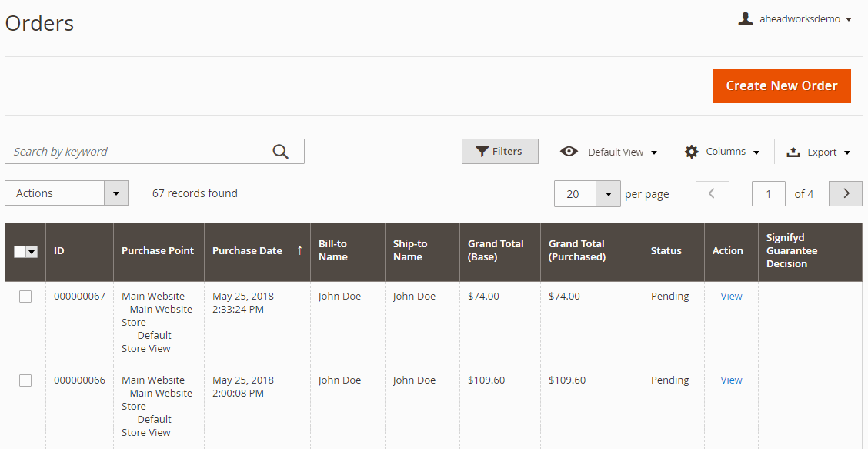This screenshot has height=449, width=868.
Task: Click the eye icon for Default View
Action: click(x=569, y=151)
